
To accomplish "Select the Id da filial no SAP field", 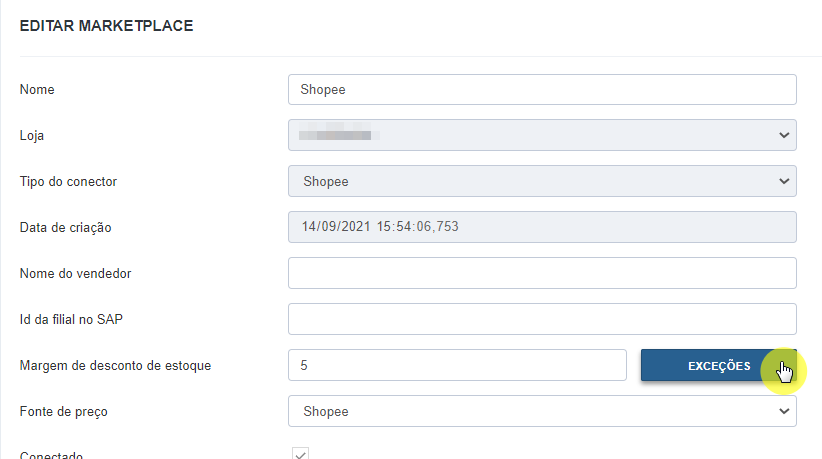I will point(542,319).
